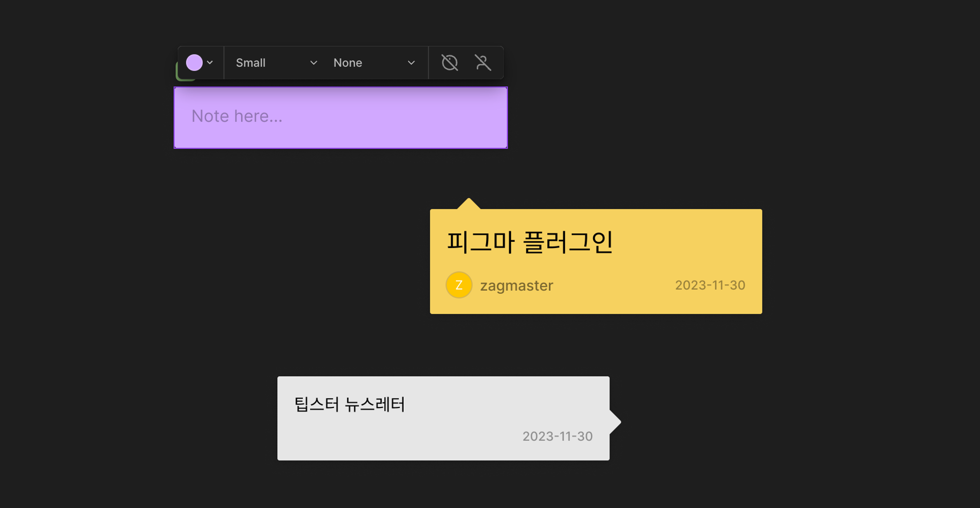Image resolution: width=980 pixels, height=508 pixels.
Task: Click the yellow Z avatar icon
Action: (x=459, y=285)
